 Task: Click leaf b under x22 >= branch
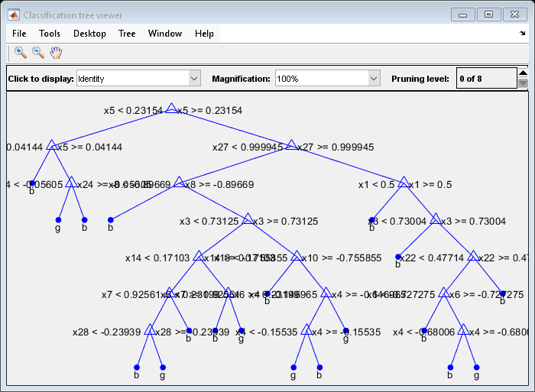503,293
